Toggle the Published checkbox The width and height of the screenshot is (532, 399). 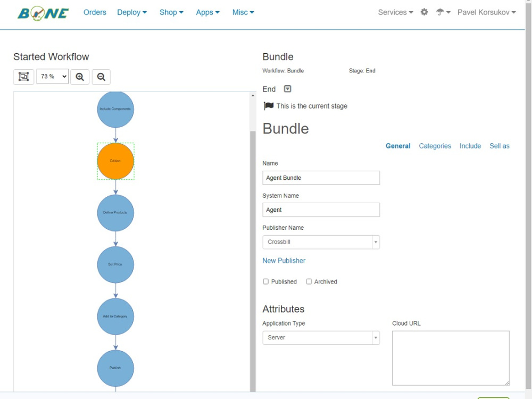point(265,281)
